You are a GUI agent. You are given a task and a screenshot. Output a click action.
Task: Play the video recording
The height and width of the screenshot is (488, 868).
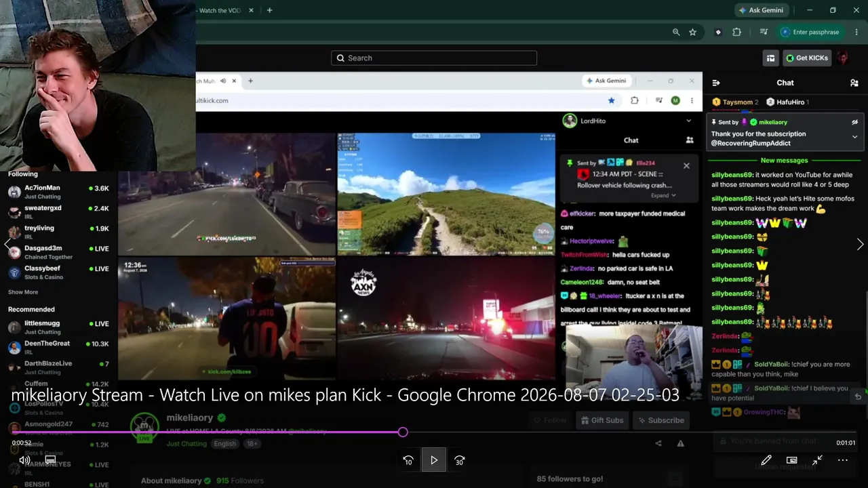tap(434, 460)
